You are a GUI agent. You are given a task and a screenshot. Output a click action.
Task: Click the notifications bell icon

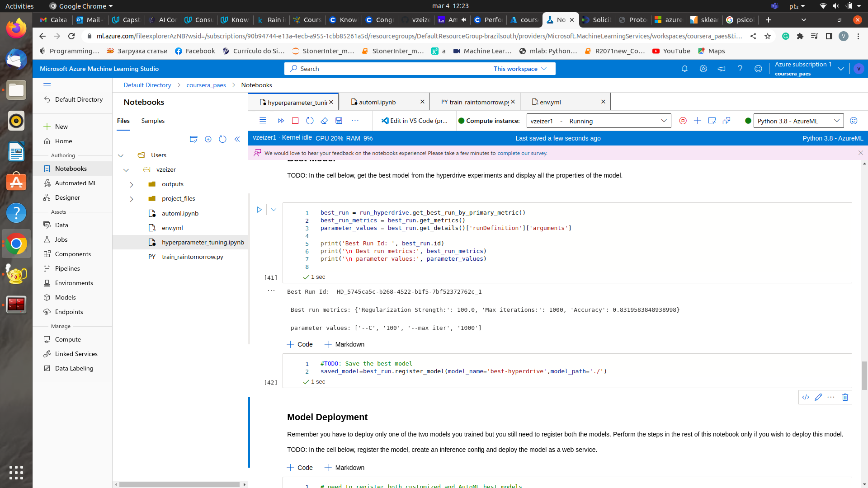[684, 69]
